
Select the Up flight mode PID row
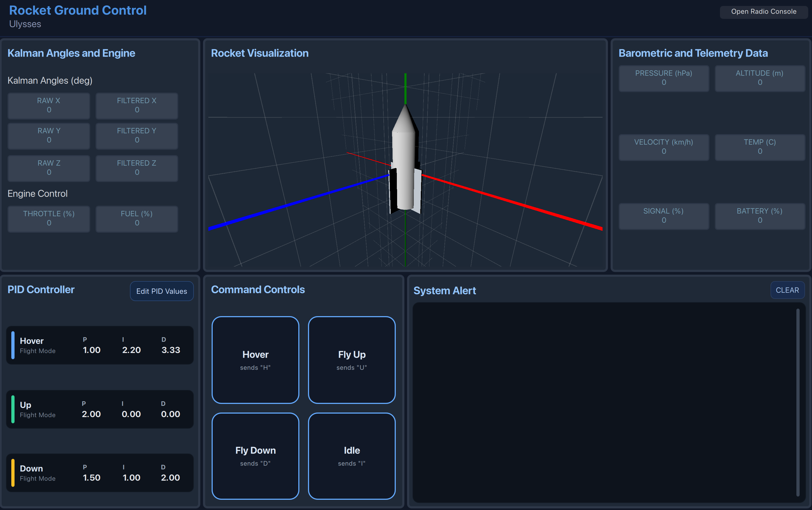99,409
